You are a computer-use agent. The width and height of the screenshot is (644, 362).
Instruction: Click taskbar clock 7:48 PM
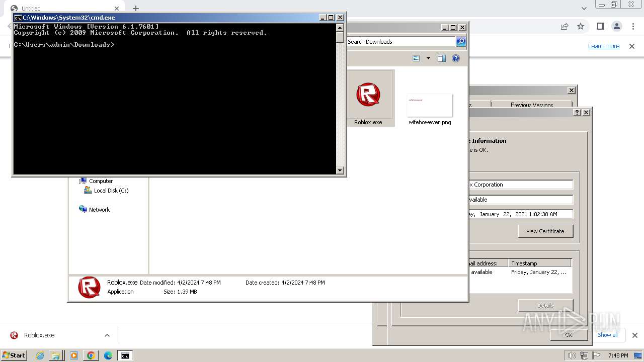coord(618,355)
